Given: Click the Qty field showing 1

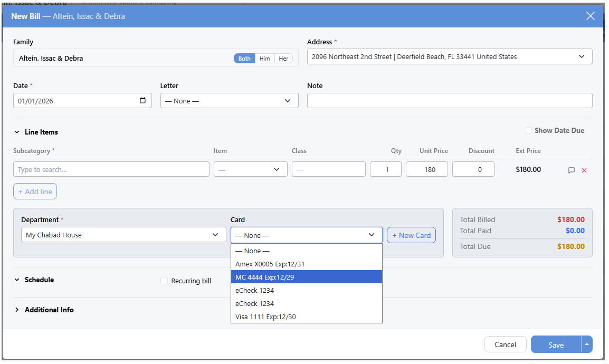Looking at the screenshot, I should (x=385, y=169).
